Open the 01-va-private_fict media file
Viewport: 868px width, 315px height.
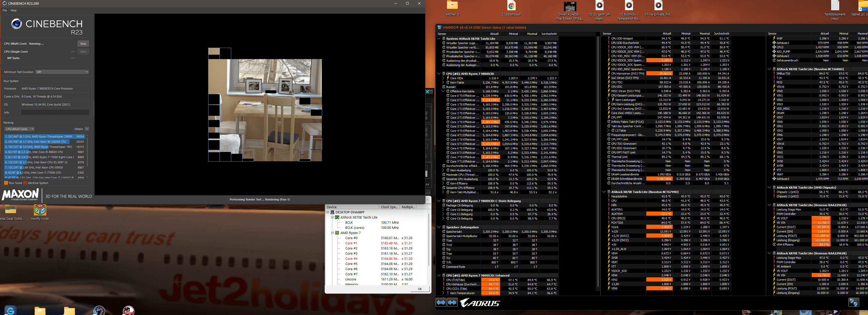tap(658, 9)
